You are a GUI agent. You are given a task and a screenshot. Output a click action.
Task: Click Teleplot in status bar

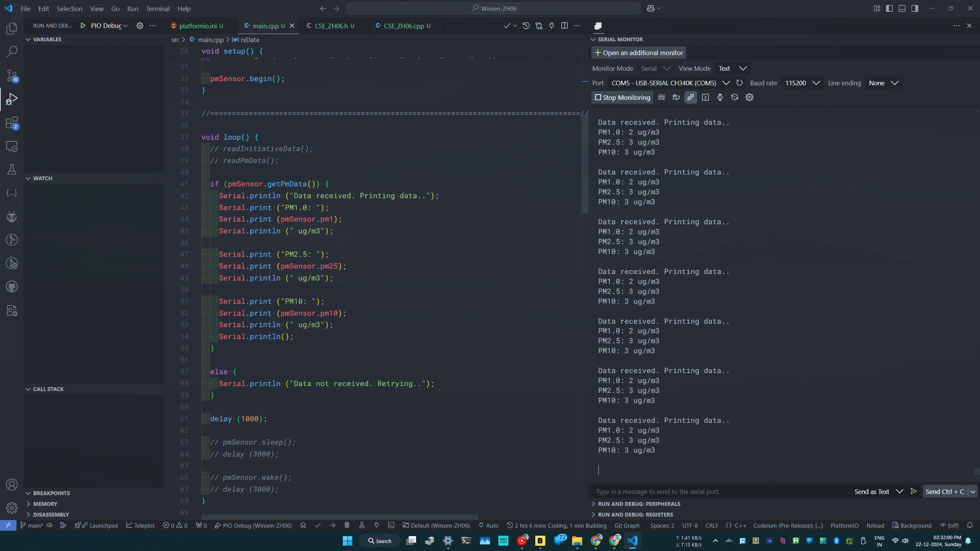point(140,525)
